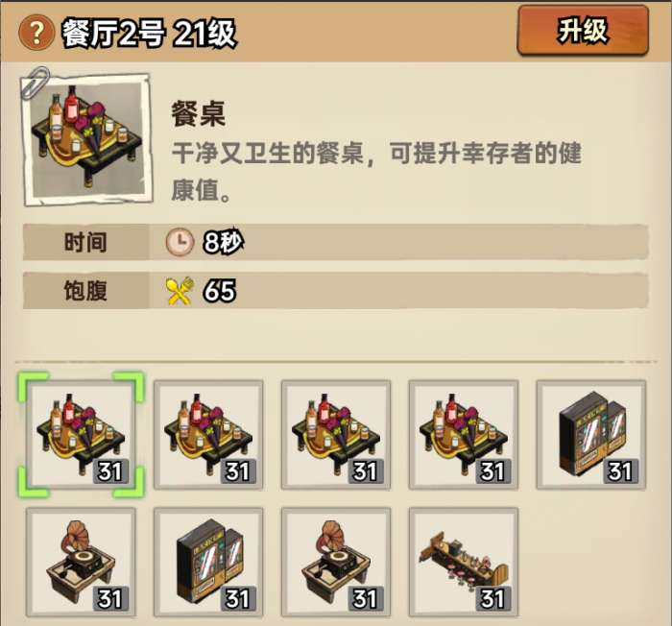Image resolution: width=672 pixels, height=626 pixels.
Task: Click the 餐桌 item name heading
Action: [x=198, y=114]
